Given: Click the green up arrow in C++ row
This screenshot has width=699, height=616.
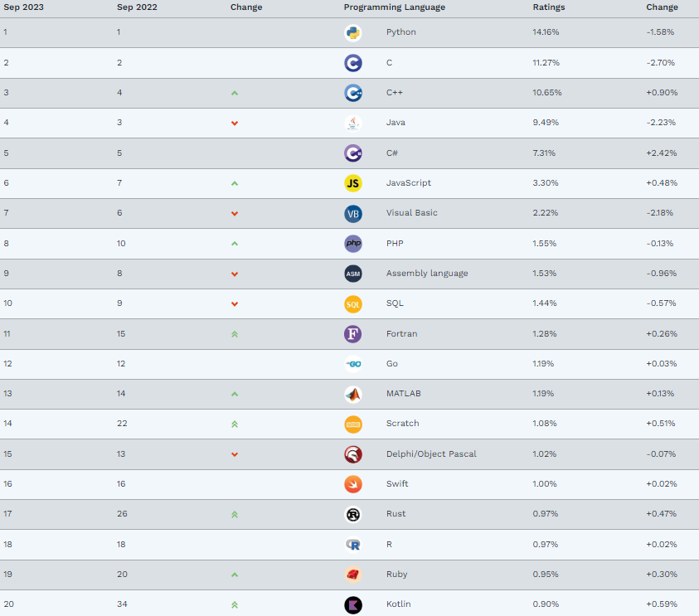Looking at the screenshot, I should click(x=235, y=93).
